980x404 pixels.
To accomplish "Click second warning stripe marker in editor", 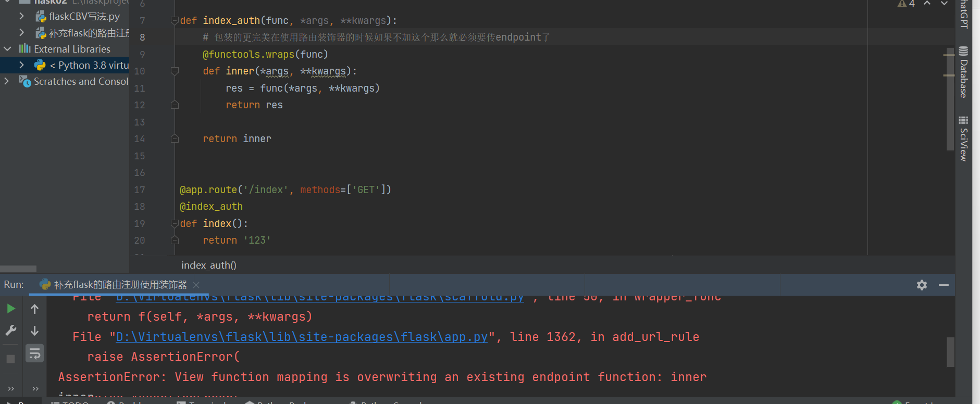I will (949, 75).
